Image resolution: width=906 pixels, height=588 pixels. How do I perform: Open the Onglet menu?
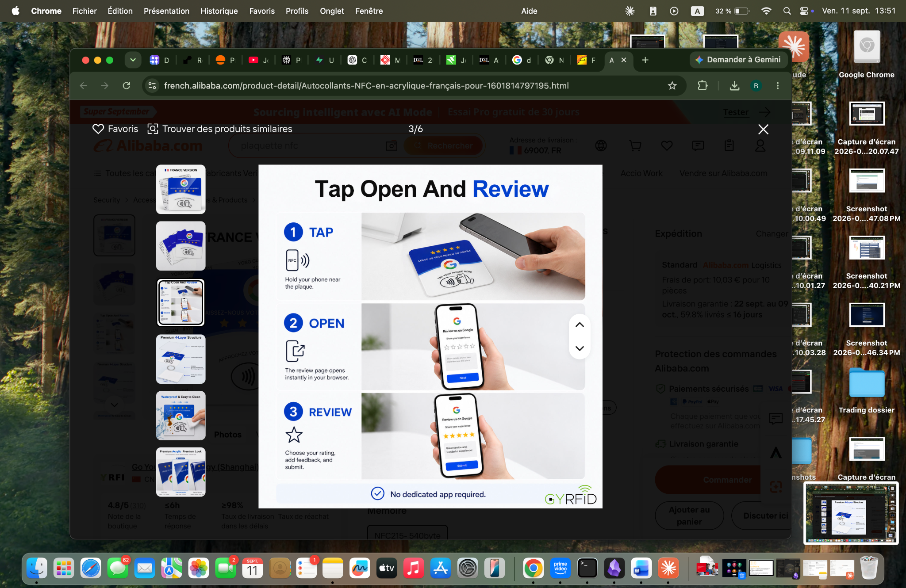tap(332, 11)
